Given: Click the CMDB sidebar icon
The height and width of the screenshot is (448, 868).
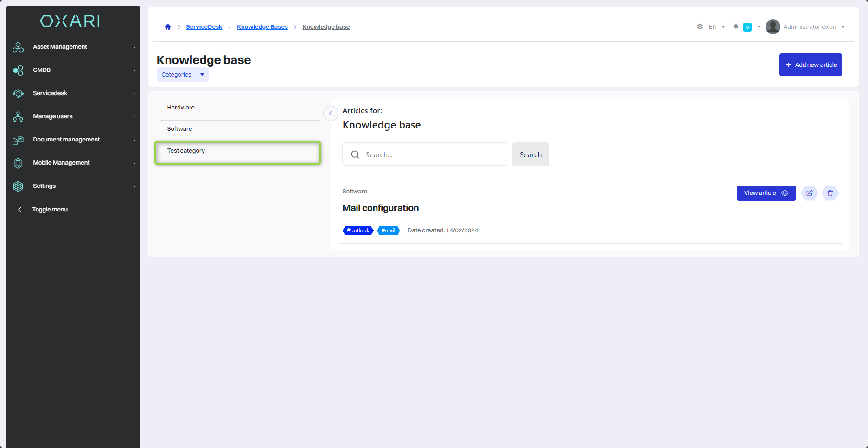Looking at the screenshot, I should pyautogui.click(x=18, y=70).
